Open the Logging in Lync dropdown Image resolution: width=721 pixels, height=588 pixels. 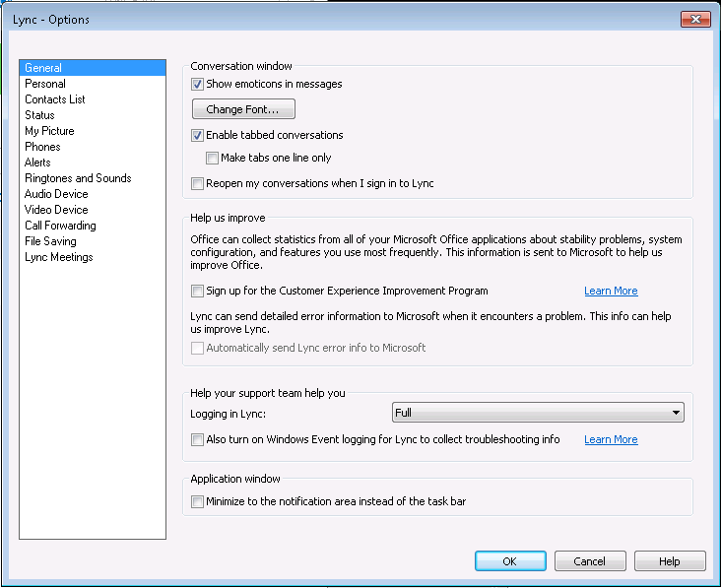tap(538, 413)
